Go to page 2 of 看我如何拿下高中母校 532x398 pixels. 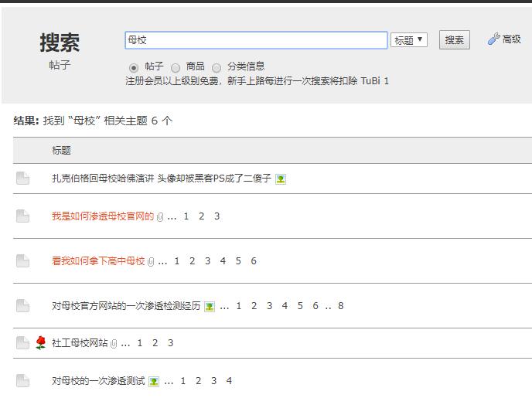pos(192,261)
